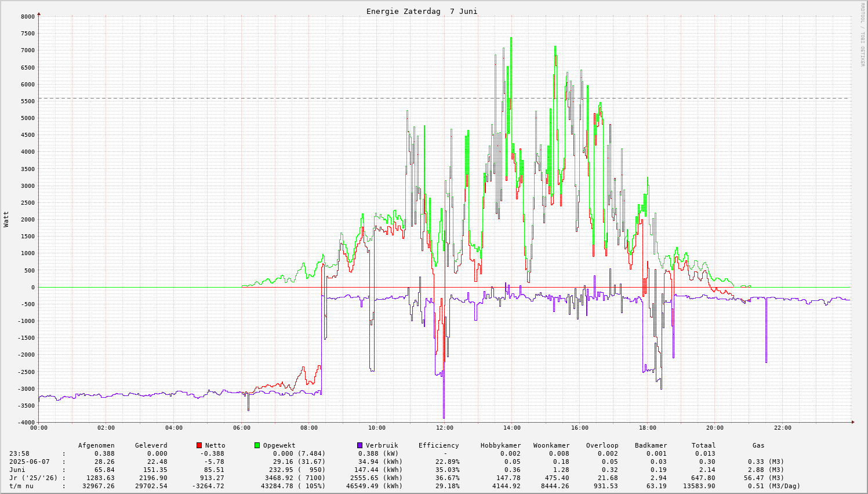Click the arrow tip ending the X-axis
The width and height of the screenshot is (868, 494).
point(853,422)
